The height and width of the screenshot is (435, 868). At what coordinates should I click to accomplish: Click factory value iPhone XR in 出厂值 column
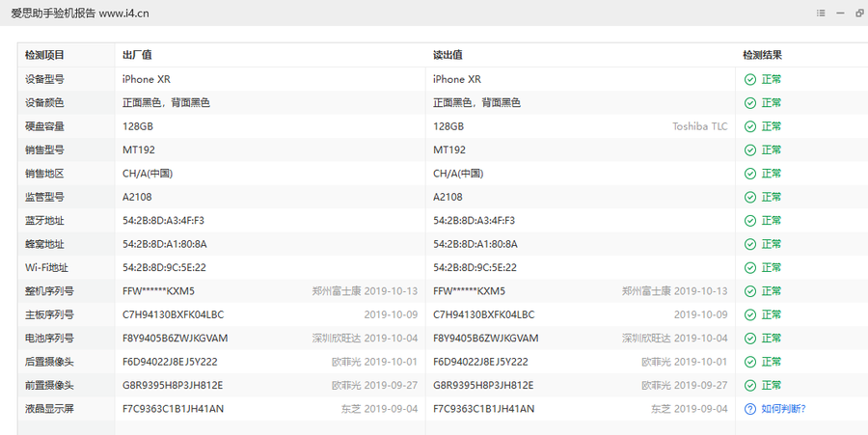147,80
